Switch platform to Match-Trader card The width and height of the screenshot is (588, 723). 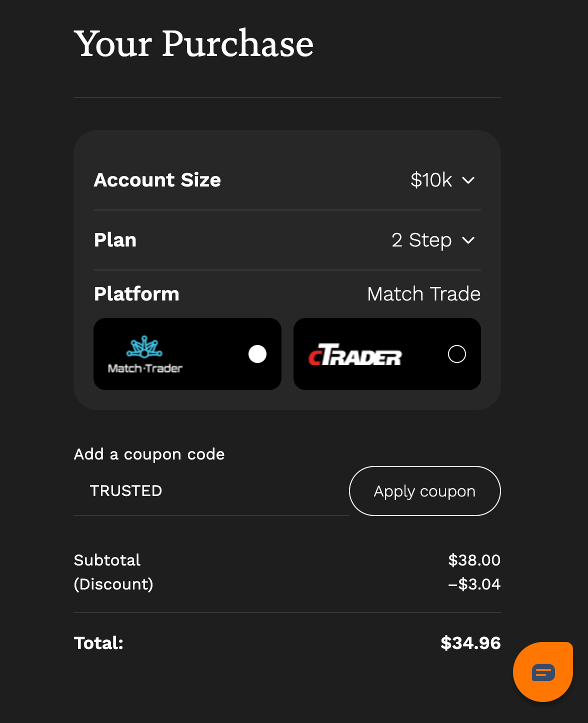pos(187,353)
